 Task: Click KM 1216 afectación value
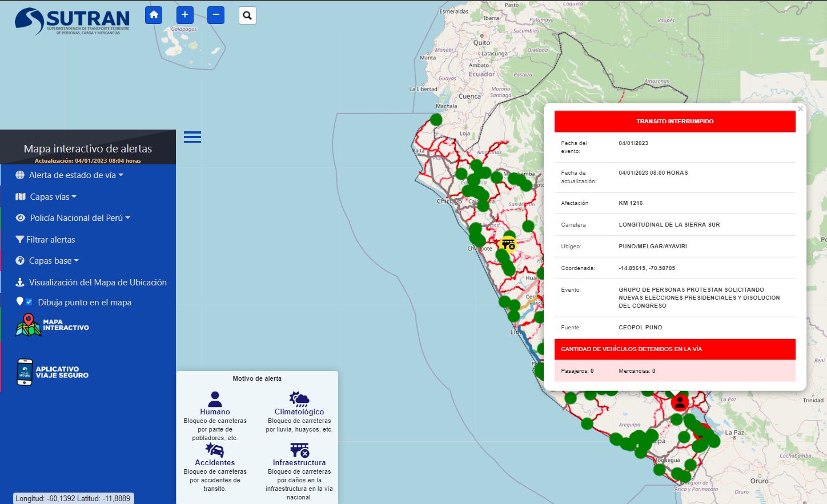click(631, 203)
